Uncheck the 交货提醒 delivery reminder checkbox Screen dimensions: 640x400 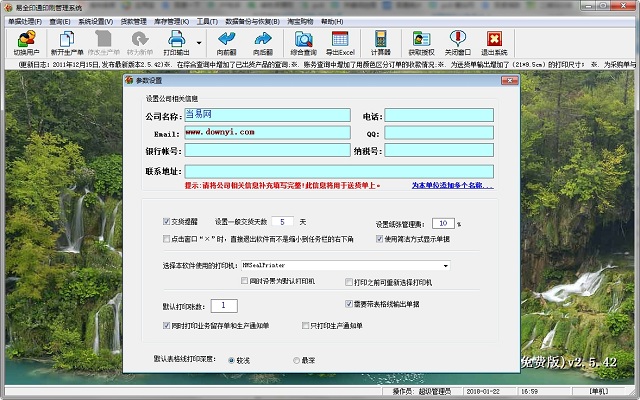[167, 221]
